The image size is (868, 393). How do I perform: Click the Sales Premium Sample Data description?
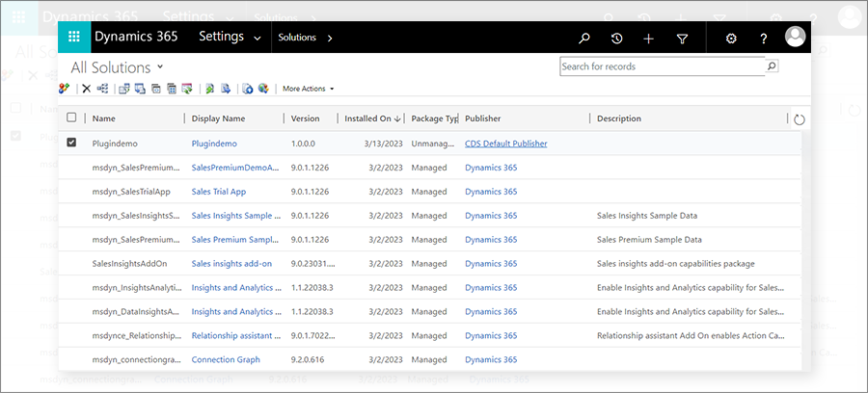(x=649, y=239)
